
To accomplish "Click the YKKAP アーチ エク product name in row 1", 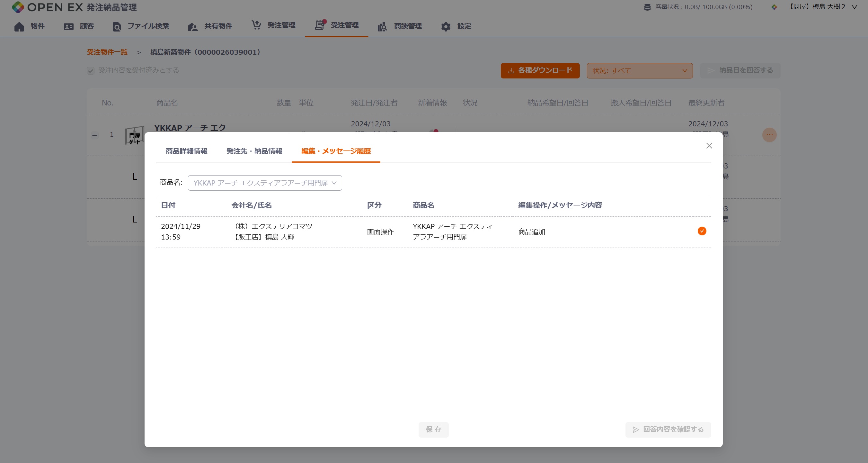I will [x=190, y=128].
